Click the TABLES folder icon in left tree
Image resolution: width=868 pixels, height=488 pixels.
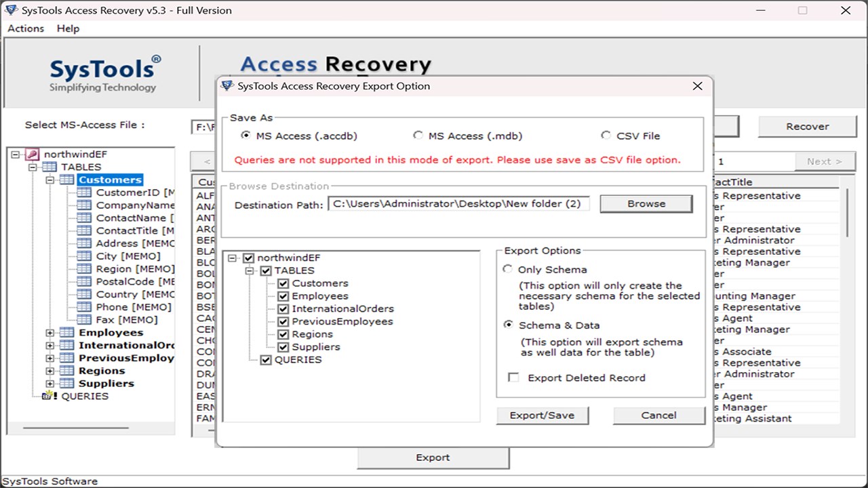pos(50,167)
